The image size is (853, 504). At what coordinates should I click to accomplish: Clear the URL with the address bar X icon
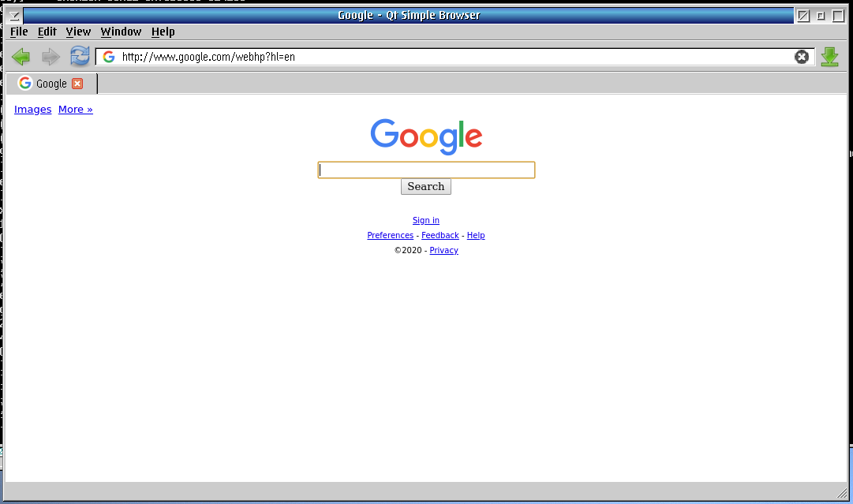802,56
